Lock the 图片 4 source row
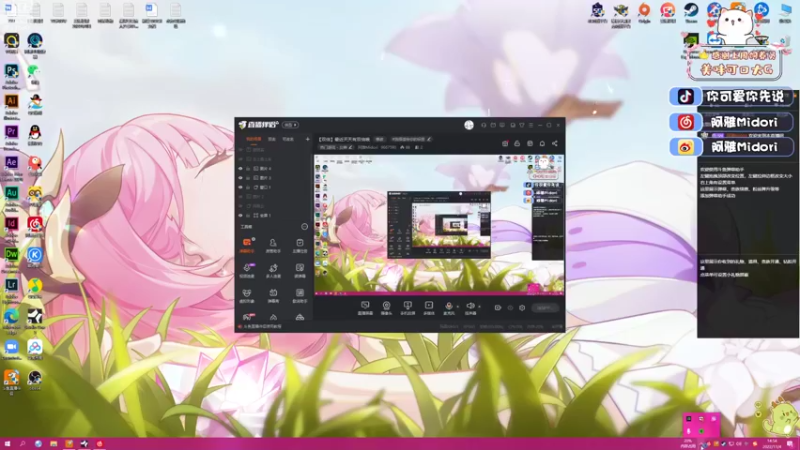Image resolution: width=800 pixels, height=450 pixels. pyautogui.click(x=248, y=168)
